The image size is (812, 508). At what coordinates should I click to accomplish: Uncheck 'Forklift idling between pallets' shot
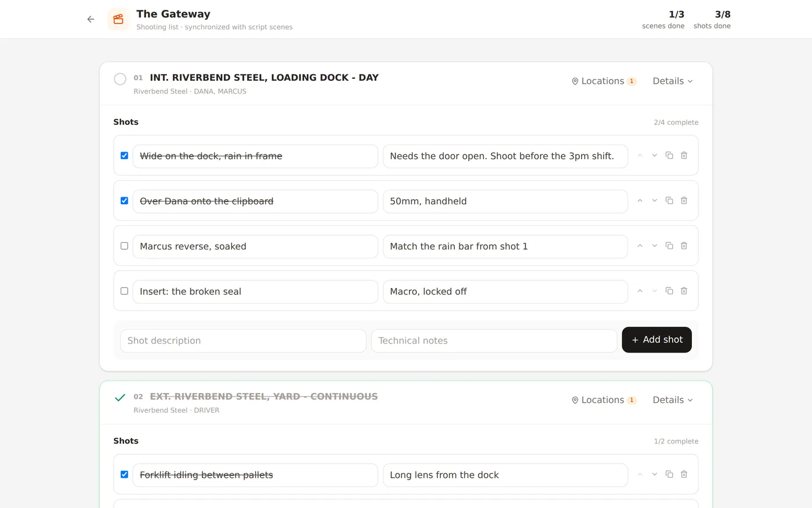pyautogui.click(x=124, y=475)
